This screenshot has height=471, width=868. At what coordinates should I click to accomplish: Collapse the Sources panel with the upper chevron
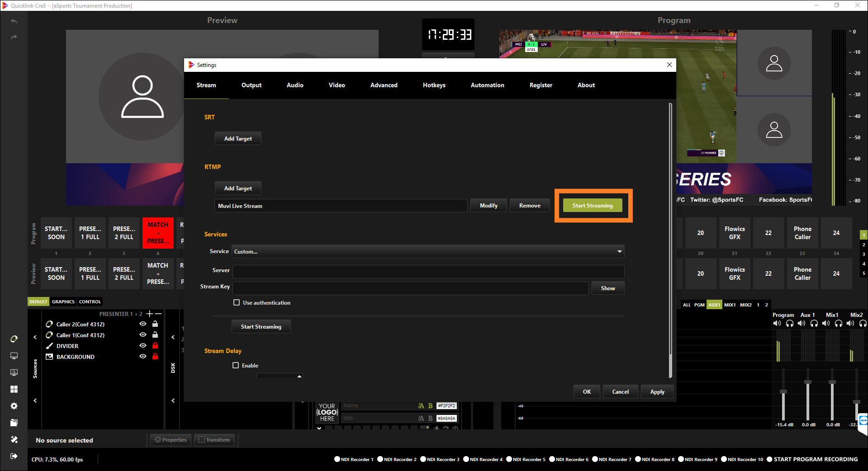(x=35, y=337)
